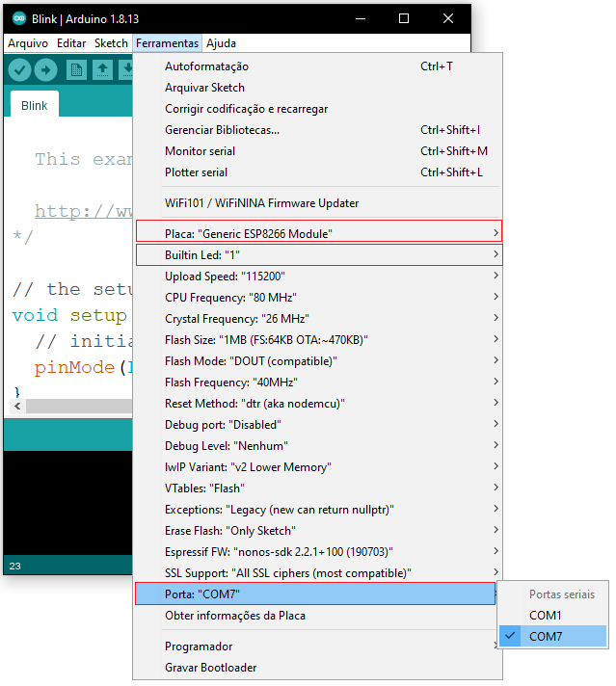
Task: Expand the Flash Size 1MB submenu
Action: pos(318,340)
